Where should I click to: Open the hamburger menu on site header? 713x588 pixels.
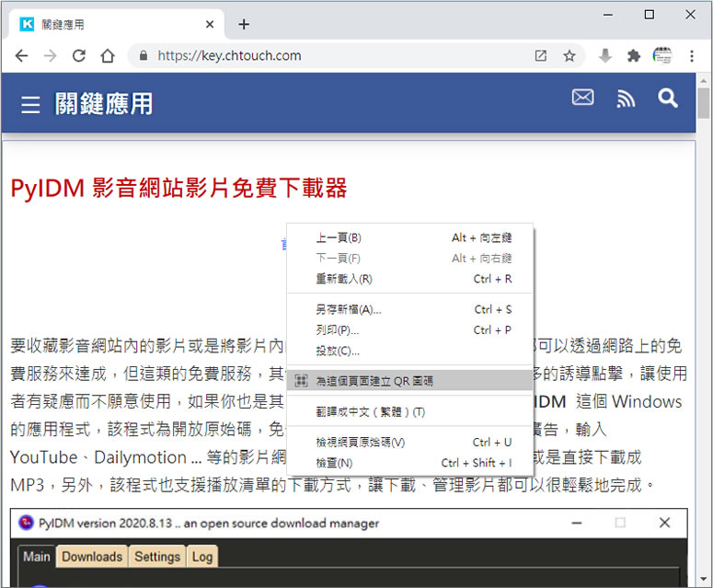[30, 105]
